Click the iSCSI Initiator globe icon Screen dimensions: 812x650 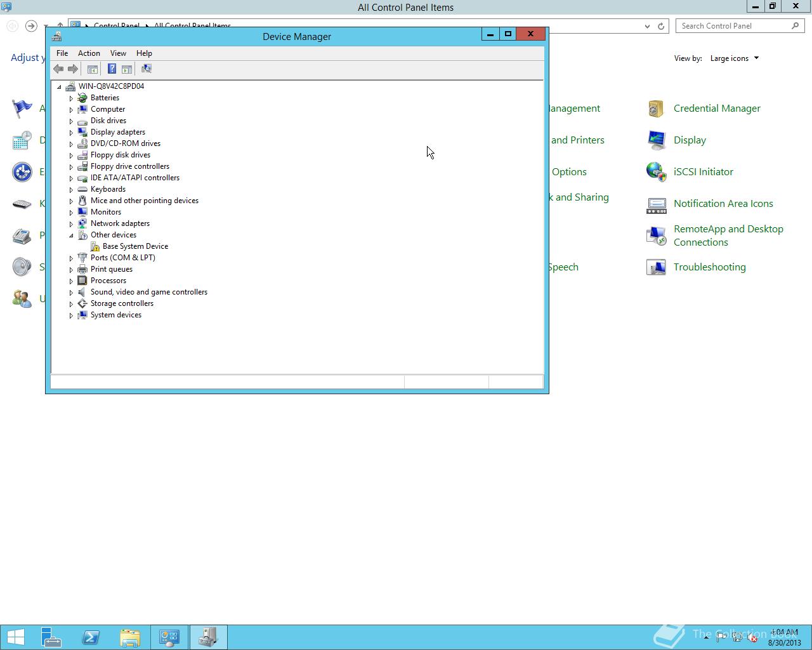pos(656,172)
